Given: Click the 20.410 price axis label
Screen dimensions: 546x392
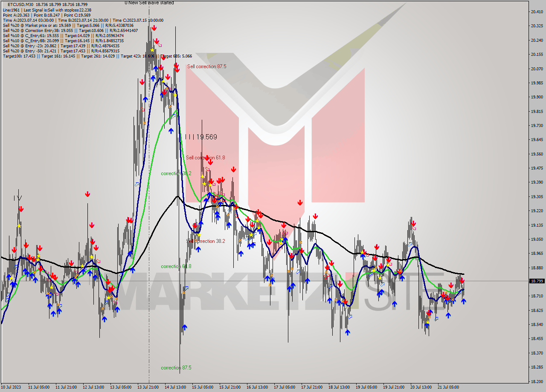Looking at the screenshot, I should coord(537,12).
